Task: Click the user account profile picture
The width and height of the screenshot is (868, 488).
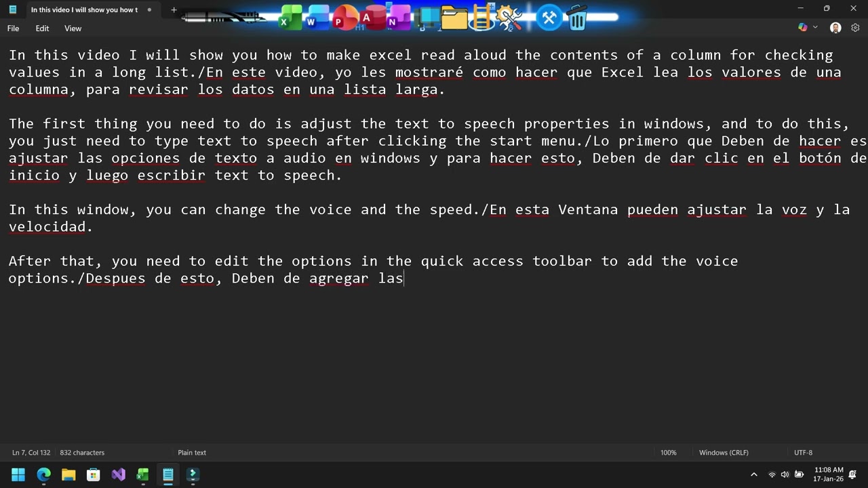Action: [835, 28]
